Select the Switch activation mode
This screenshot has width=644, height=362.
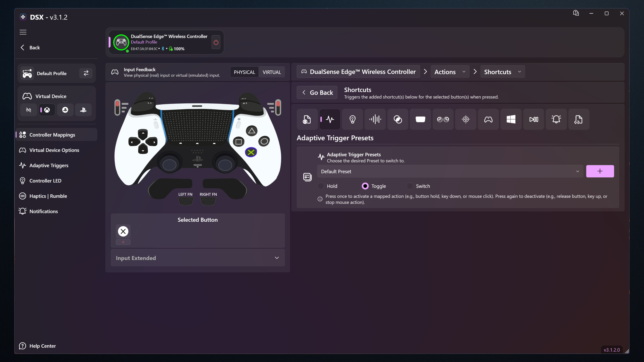tap(410, 186)
